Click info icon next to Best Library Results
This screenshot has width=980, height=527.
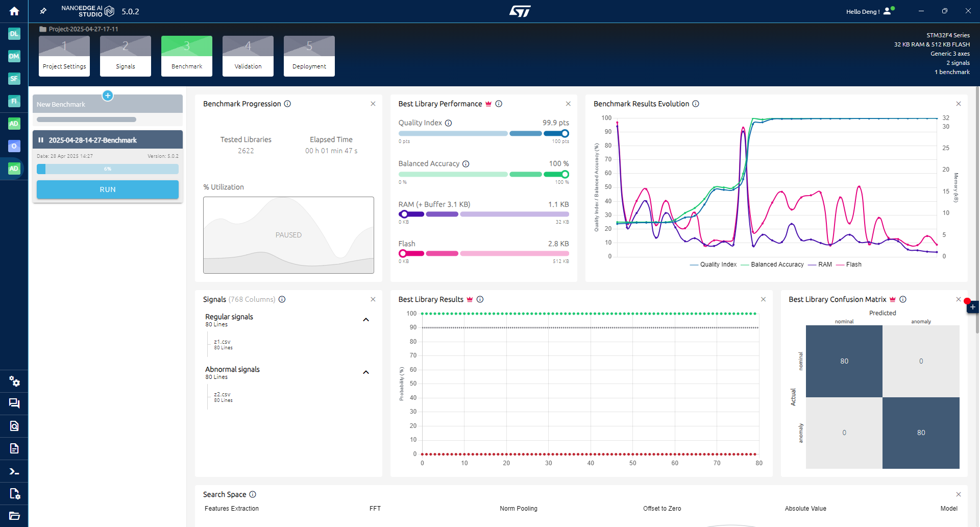coord(480,299)
